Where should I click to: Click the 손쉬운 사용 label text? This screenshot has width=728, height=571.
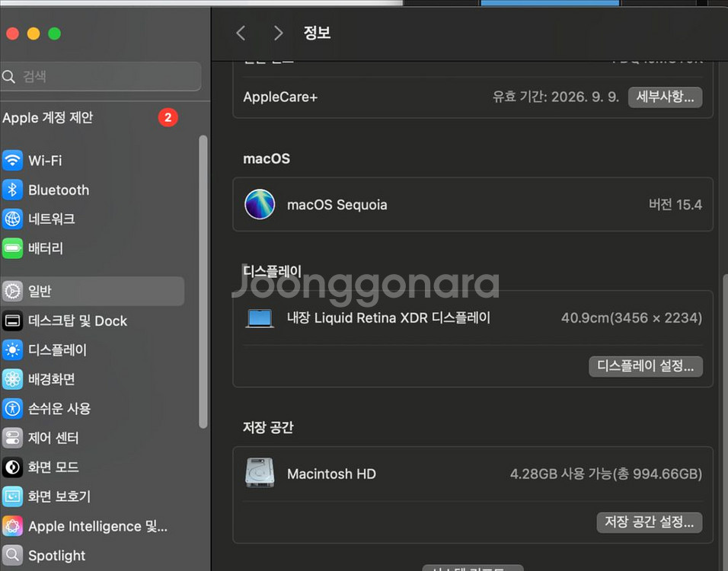coord(59,409)
